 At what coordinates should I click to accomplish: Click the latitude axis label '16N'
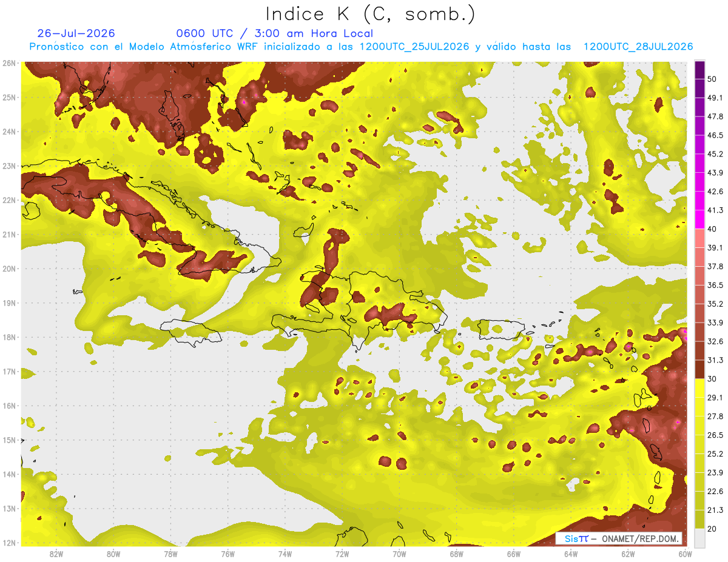9,406
